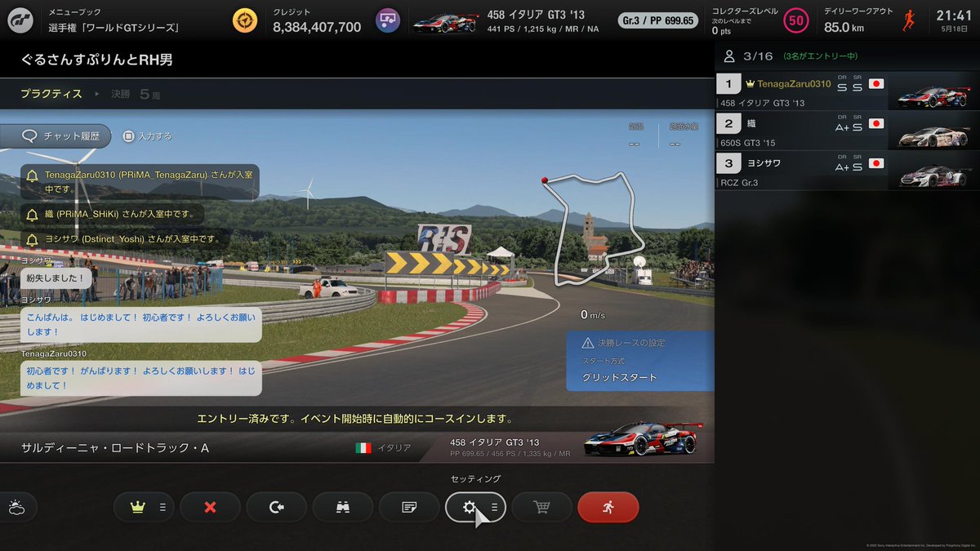Select player row TenagaZaru0310
The image size is (980, 551).
point(848,91)
